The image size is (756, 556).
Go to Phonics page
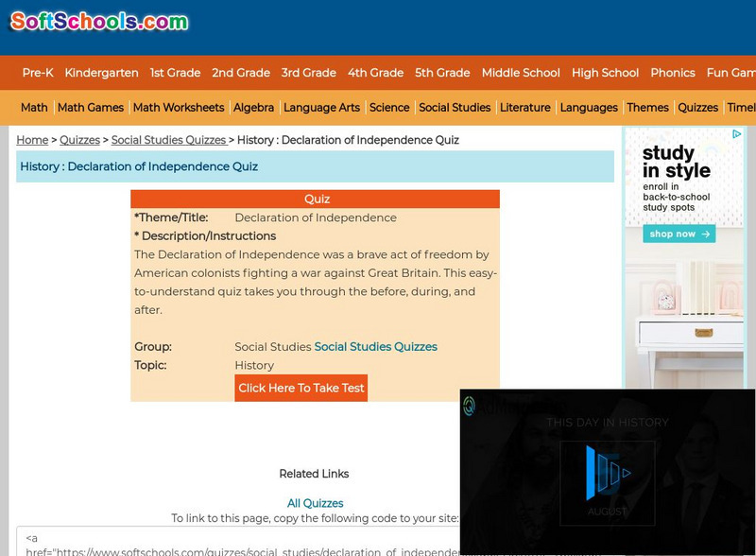point(673,73)
